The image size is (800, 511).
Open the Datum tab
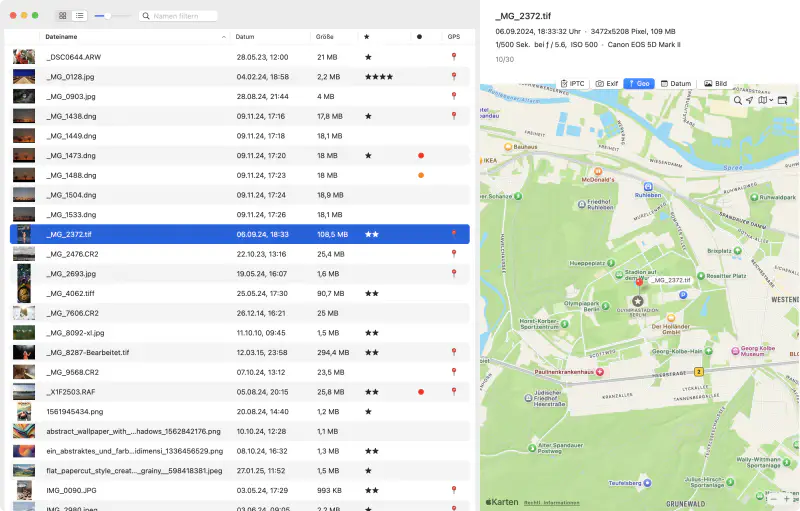click(x=676, y=84)
